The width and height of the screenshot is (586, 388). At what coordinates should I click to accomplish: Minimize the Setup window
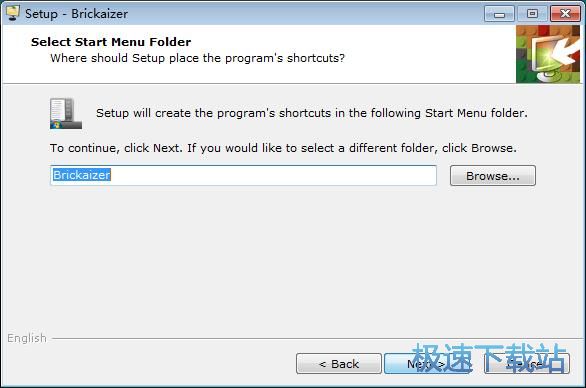pyautogui.click(x=499, y=14)
